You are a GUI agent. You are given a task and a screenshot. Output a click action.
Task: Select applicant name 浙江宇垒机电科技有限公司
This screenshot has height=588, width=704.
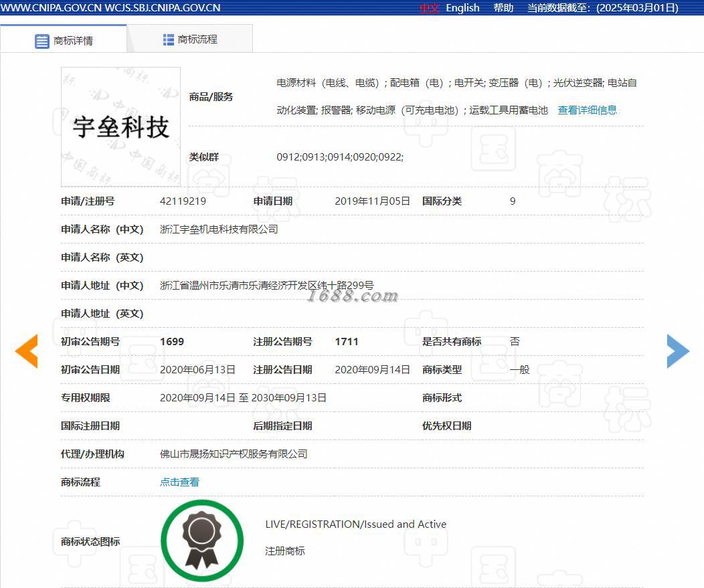[219, 229]
